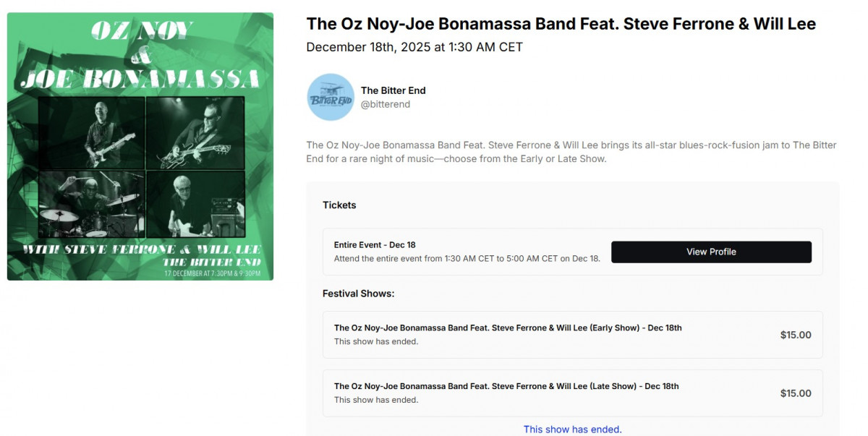The height and width of the screenshot is (436, 868).
Task: Click the top-left guitarist photo in poster
Action: [91, 132]
